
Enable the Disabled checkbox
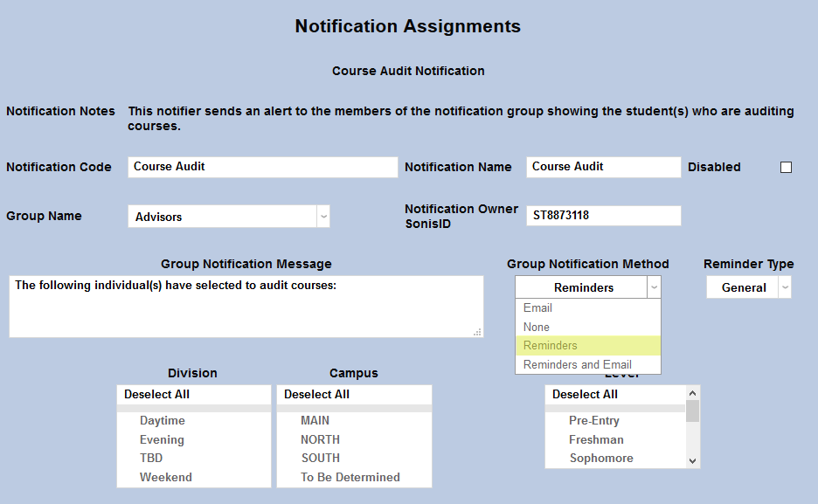[x=785, y=166]
